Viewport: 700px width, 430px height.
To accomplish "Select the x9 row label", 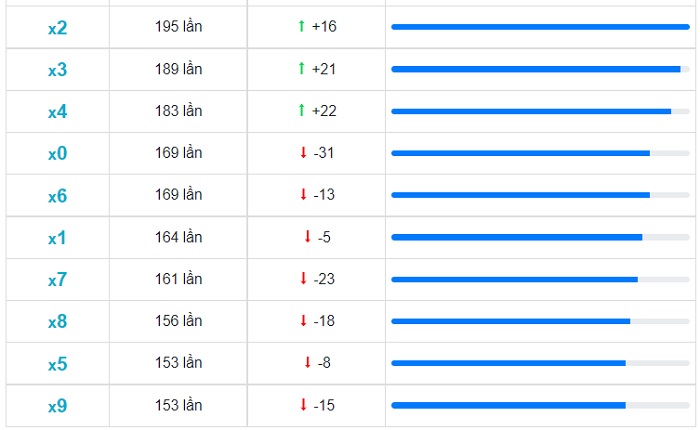I will [58, 406].
